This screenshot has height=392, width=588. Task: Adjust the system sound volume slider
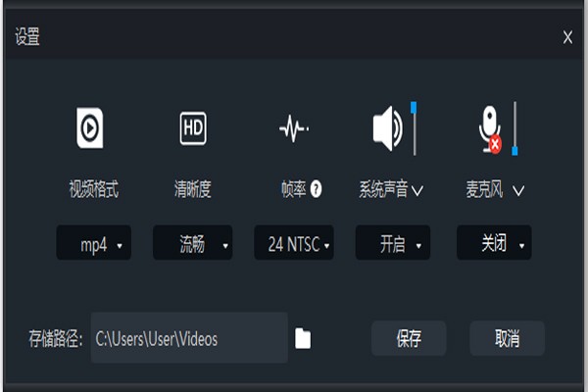pyautogui.click(x=414, y=125)
